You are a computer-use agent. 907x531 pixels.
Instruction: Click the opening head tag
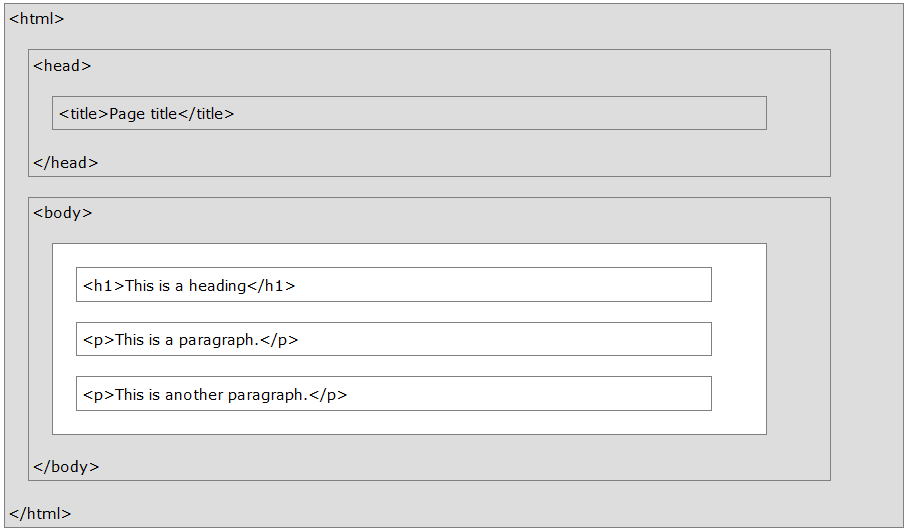coord(62,65)
